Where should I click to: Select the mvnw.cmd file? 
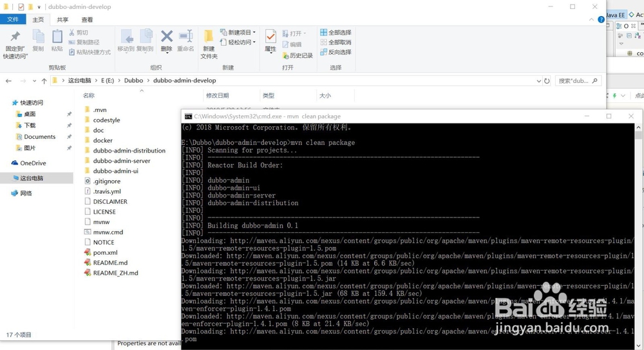click(x=104, y=232)
